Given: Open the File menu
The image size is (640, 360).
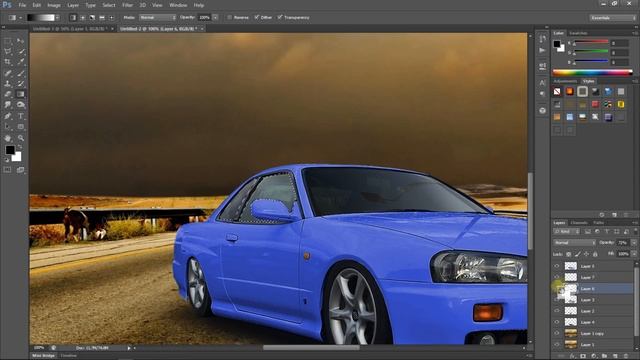Looking at the screenshot, I should point(22,5).
